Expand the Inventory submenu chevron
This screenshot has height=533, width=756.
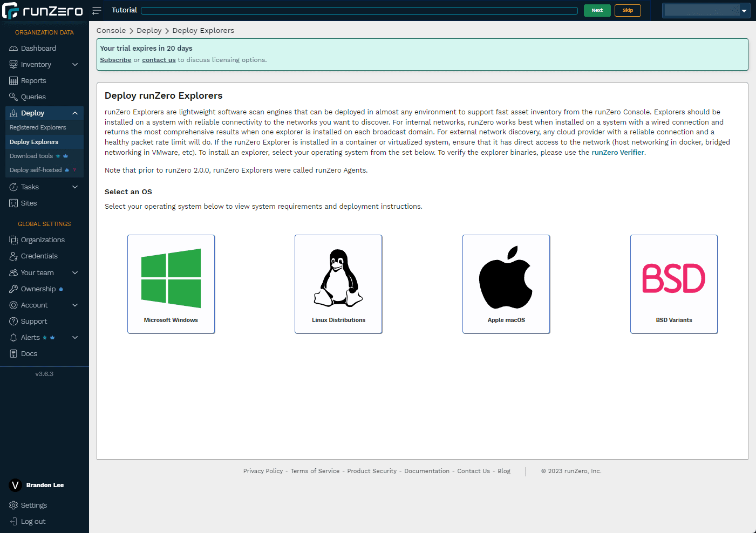(75, 65)
